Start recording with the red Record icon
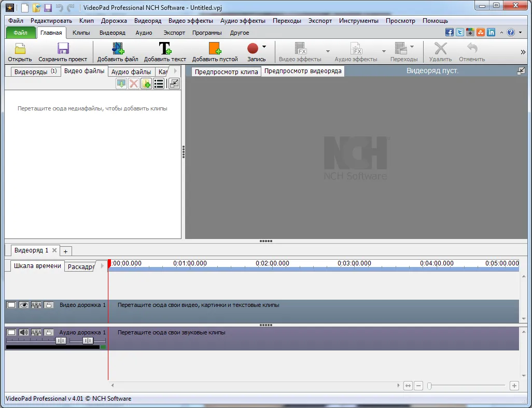 [x=253, y=48]
